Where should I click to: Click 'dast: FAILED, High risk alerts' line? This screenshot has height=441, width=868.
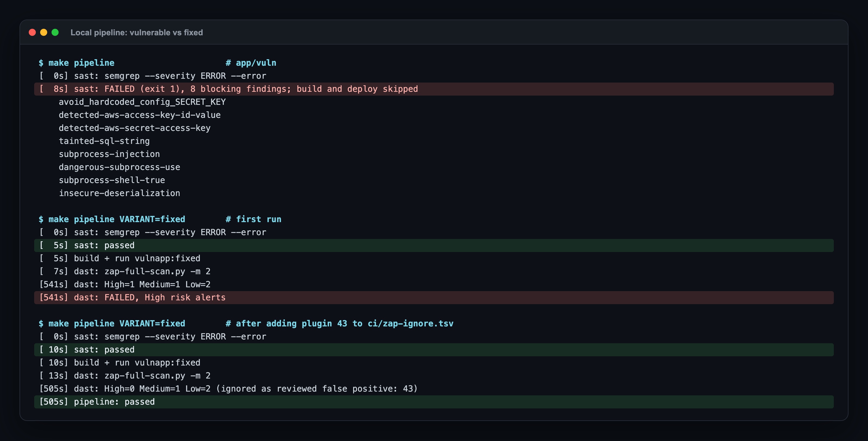point(434,298)
